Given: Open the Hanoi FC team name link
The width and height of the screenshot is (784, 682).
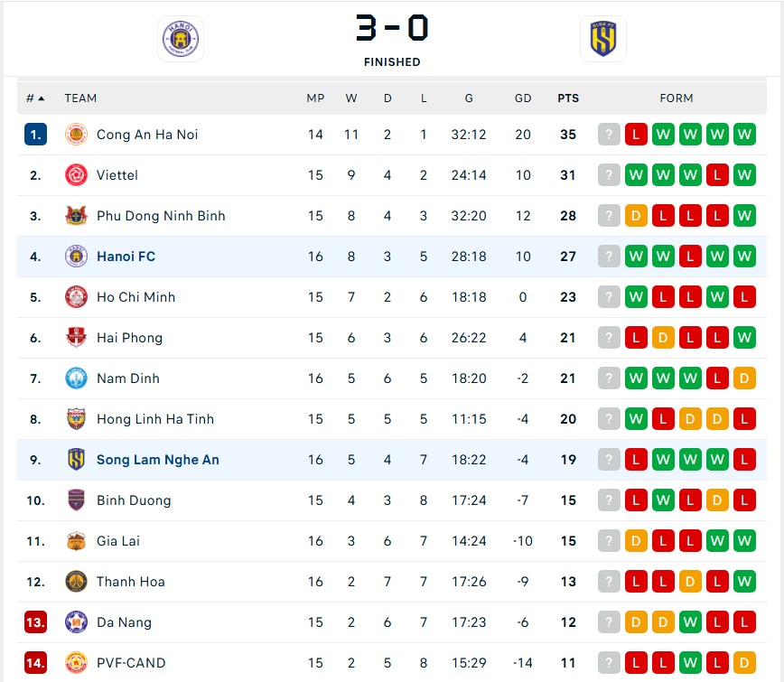Looking at the screenshot, I should pos(126,256).
